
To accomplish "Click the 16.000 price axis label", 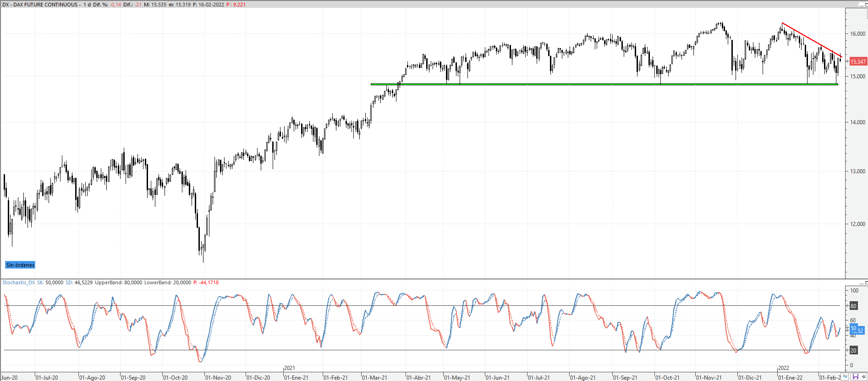I will 858,33.
